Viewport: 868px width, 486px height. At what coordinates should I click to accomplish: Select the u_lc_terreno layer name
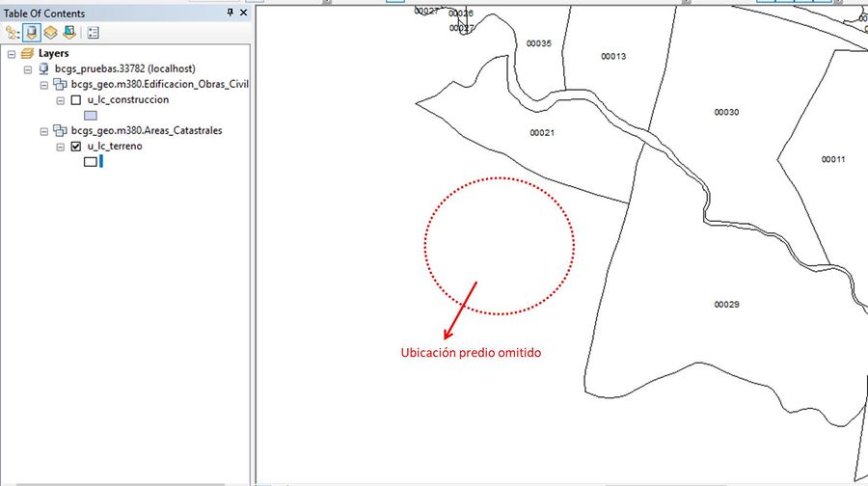coord(115,147)
